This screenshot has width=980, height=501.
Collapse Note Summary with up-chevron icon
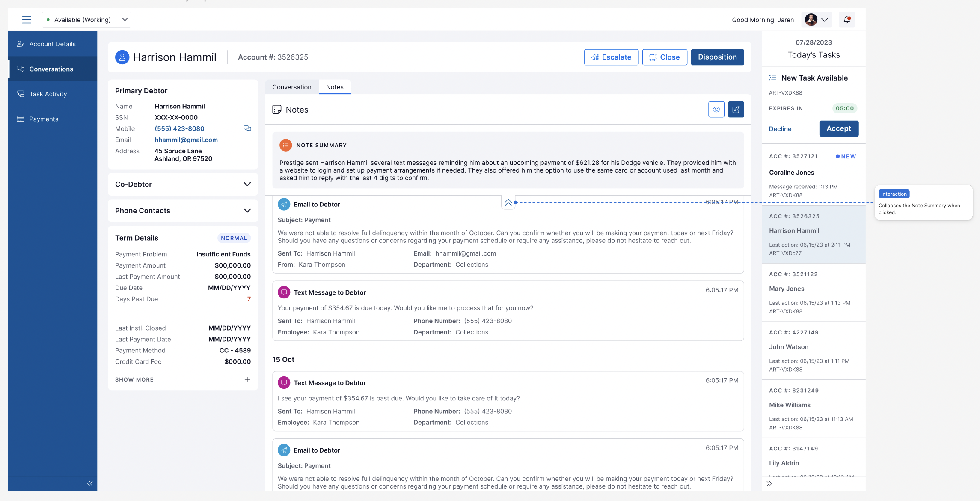(x=508, y=203)
